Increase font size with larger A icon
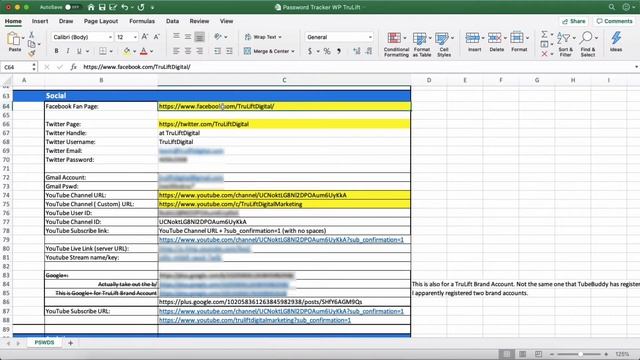This screenshot has width=640, height=360. pyautogui.click(x=144, y=37)
